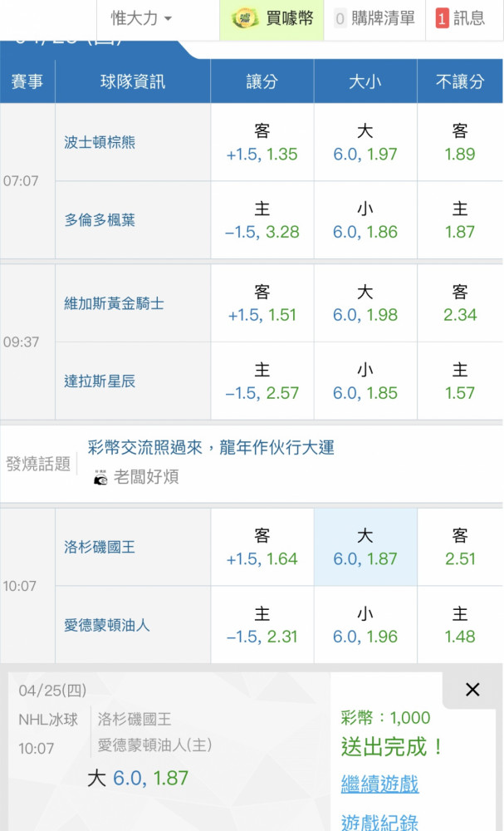The width and height of the screenshot is (504, 831).
Task: Open team info for 愛德蒙頓油人
Action: pyautogui.click(x=107, y=626)
